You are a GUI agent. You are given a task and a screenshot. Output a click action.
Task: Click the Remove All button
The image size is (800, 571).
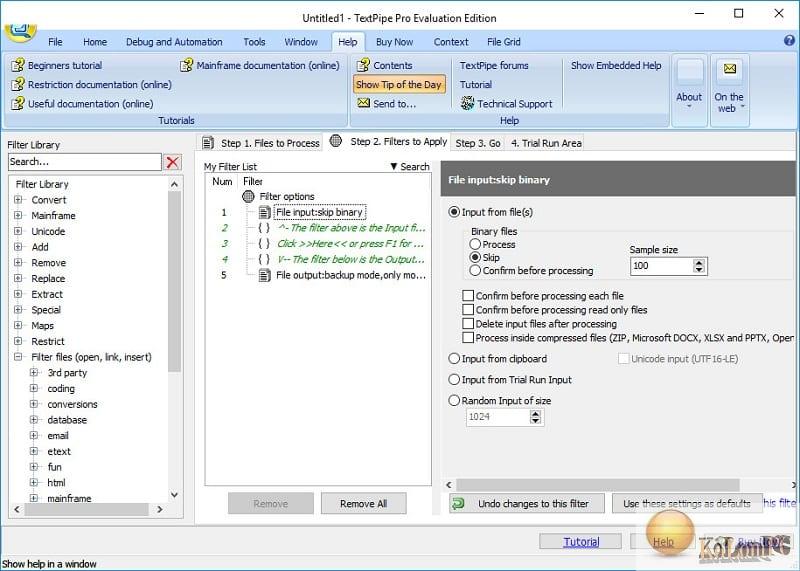[364, 504]
